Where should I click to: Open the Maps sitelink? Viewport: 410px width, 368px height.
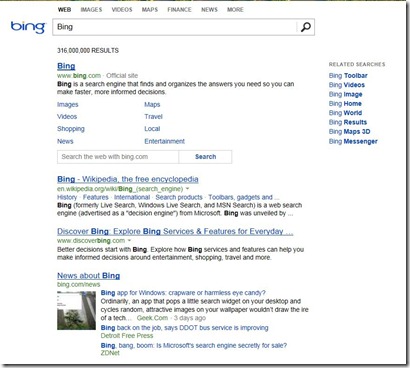click(x=152, y=104)
